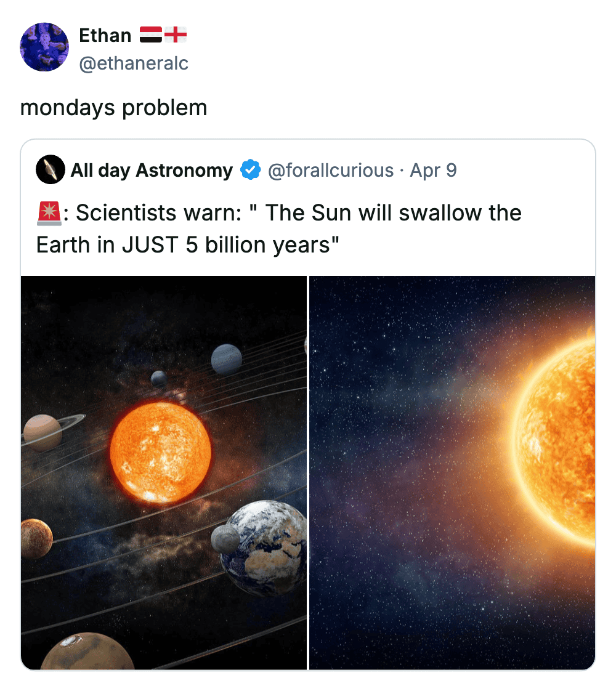Open the close-up glowing Sun image

452,472
